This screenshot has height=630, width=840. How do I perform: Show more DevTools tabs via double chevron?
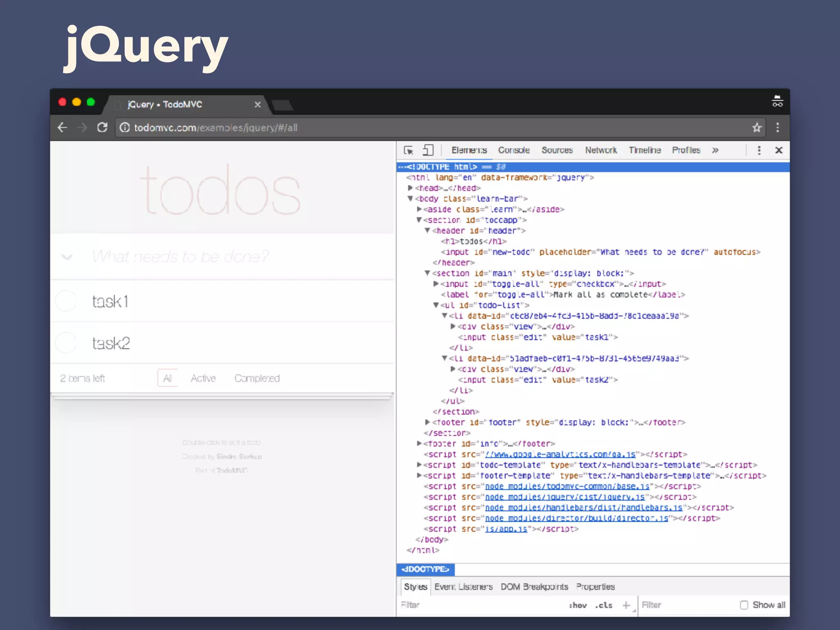coord(715,150)
